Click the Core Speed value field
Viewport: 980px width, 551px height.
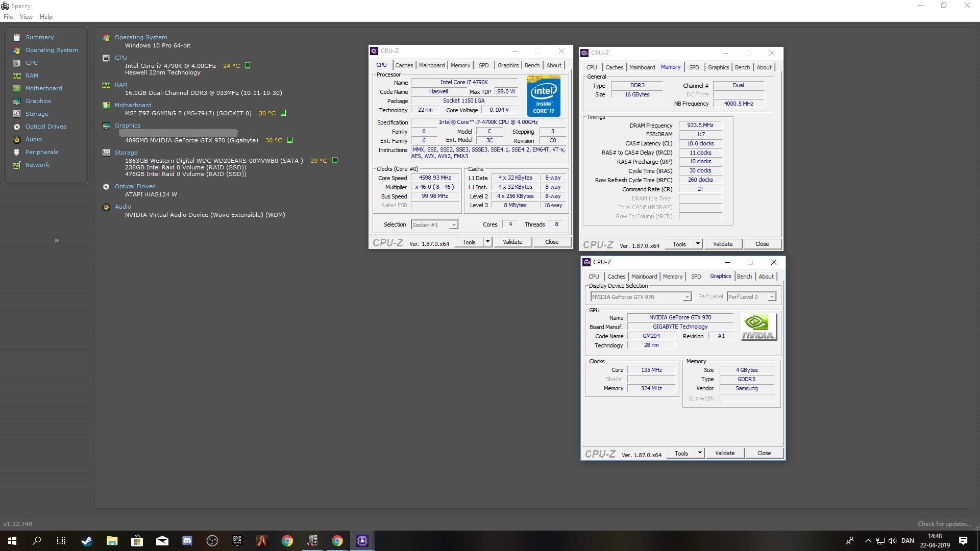435,178
